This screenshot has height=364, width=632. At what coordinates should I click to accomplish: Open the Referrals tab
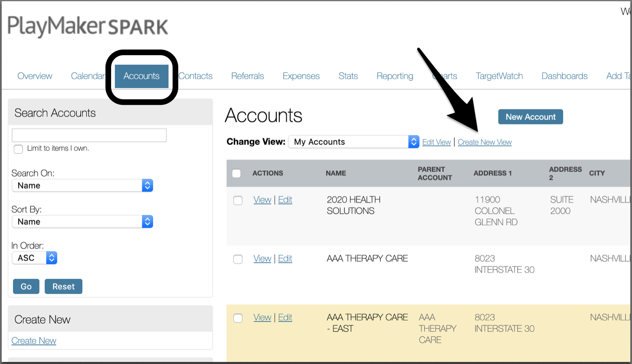(248, 76)
